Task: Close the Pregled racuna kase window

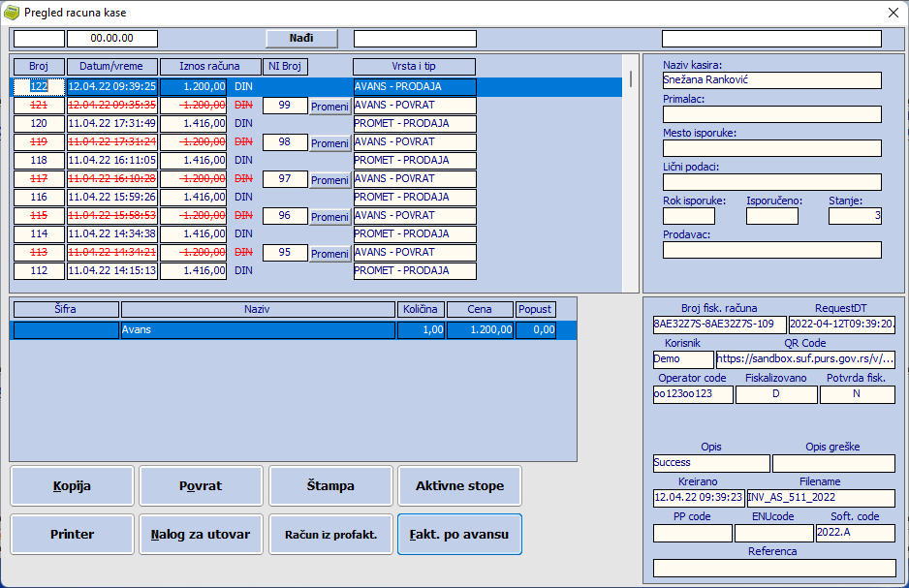Action: point(893,13)
